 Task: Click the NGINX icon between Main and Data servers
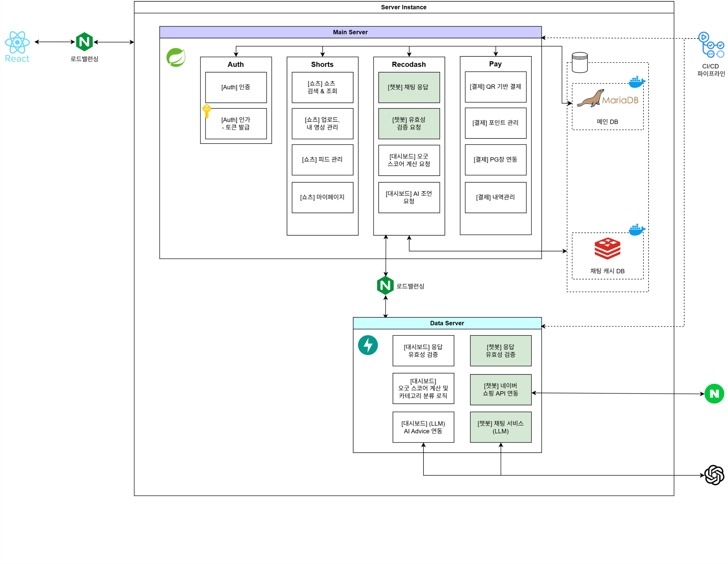click(x=385, y=286)
